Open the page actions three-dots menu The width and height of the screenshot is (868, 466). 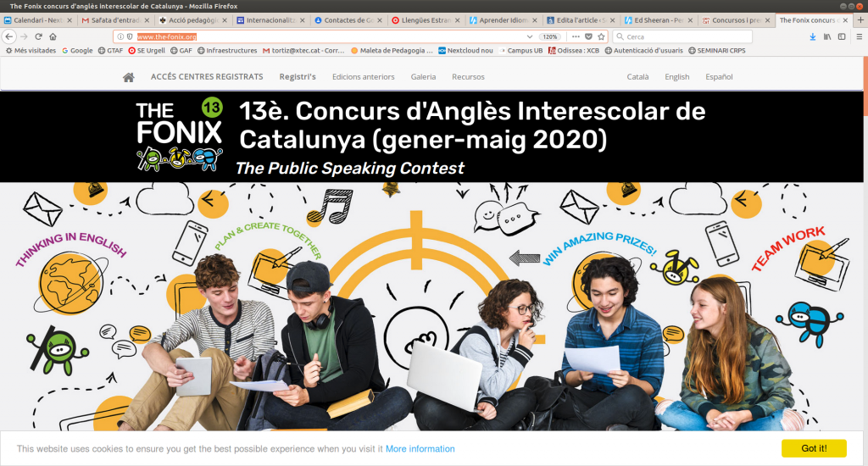(576, 36)
